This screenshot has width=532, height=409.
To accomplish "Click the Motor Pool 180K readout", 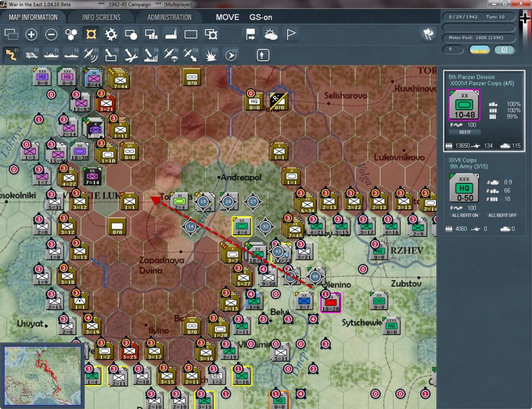I will pos(478,37).
